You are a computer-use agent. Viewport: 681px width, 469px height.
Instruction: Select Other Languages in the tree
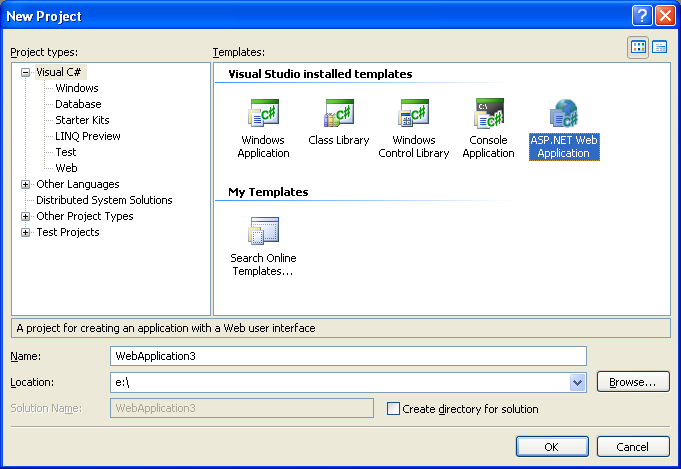pyautogui.click(x=78, y=184)
